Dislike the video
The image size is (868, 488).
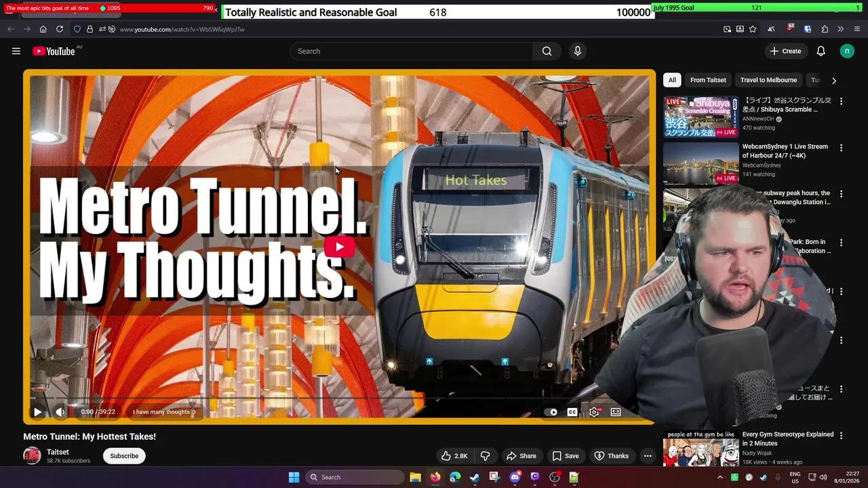[486, 455]
